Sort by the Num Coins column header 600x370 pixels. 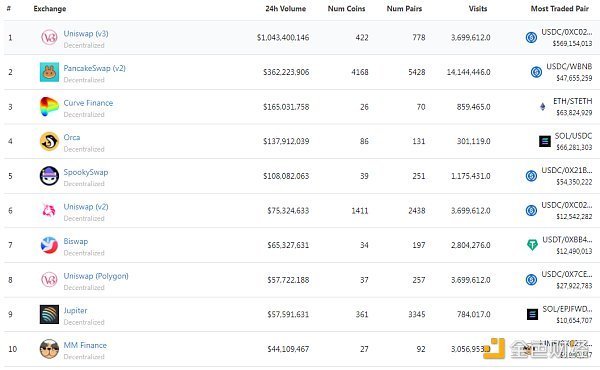346,8
